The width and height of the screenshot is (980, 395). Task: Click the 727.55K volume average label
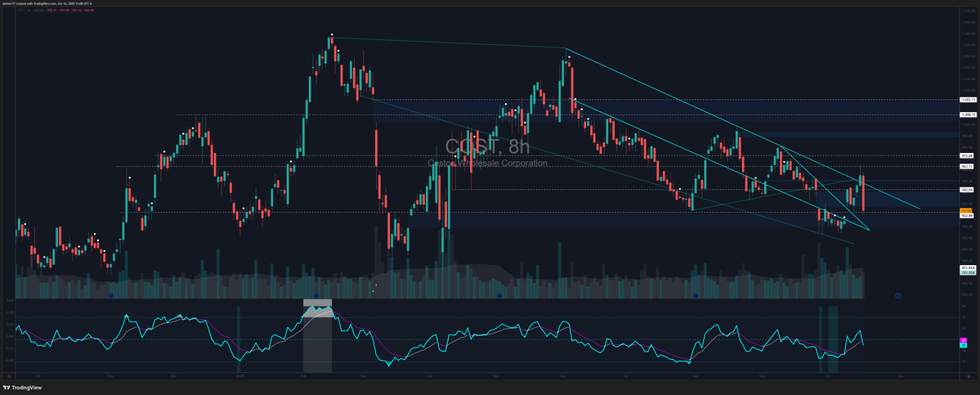(x=967, y=272)
